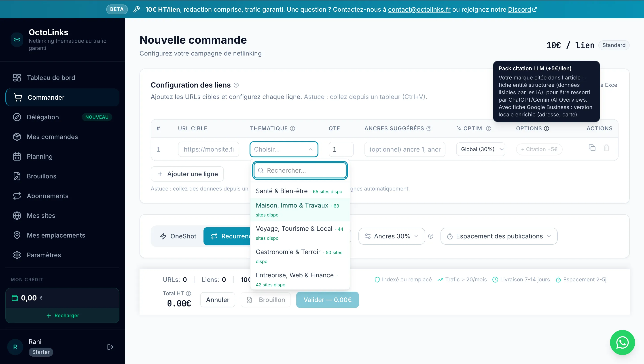Click the delete row trash icon
The height and width of the screenshot is (364, 644).
(x=606, y=148)
